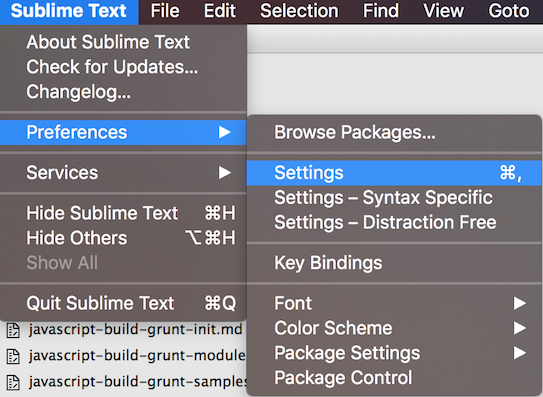Expand the Package Settings submenu arrow
The image size is (543, 397).
click(519, 353)
